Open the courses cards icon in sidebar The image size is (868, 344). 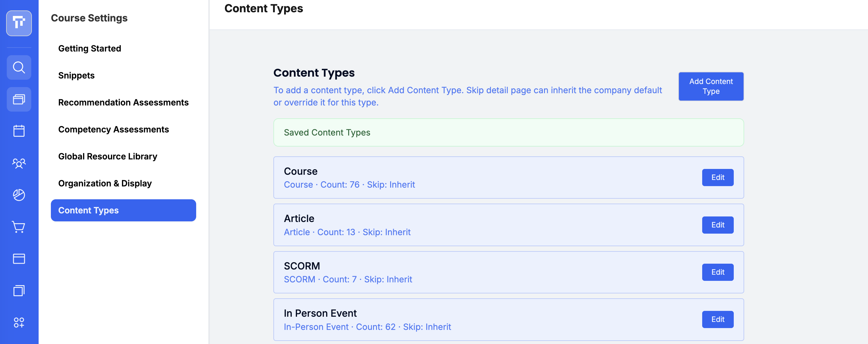tap(19, 99)
